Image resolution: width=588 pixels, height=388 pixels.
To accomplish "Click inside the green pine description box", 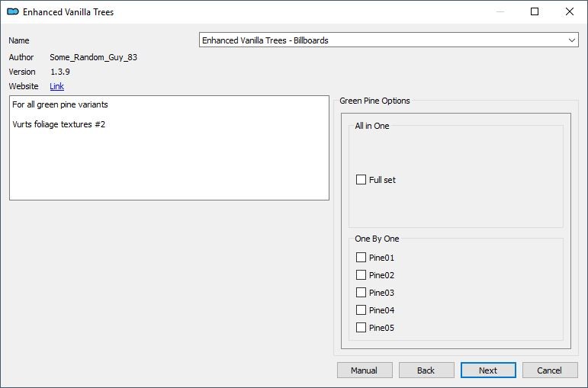I will click(169, 148).
